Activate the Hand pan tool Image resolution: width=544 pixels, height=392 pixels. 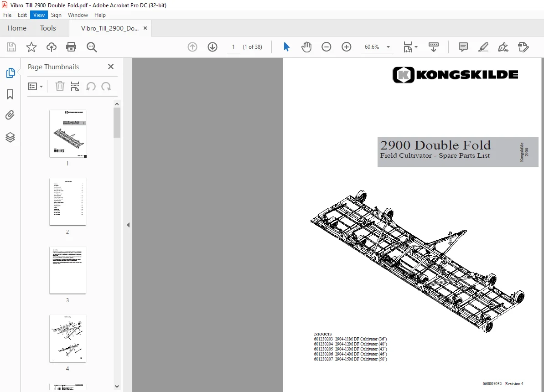tap(306, 47)
